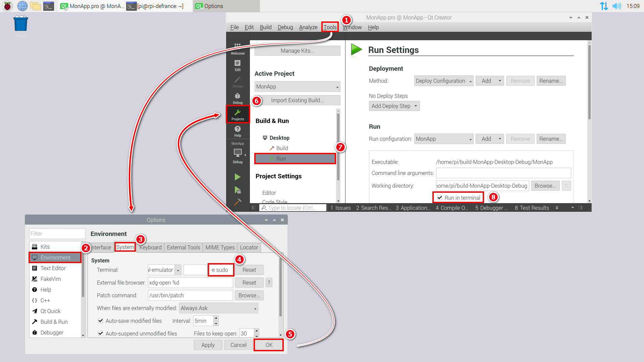
Task: Open the Add dropdown in Run section
Action: [x=489, y=139]
